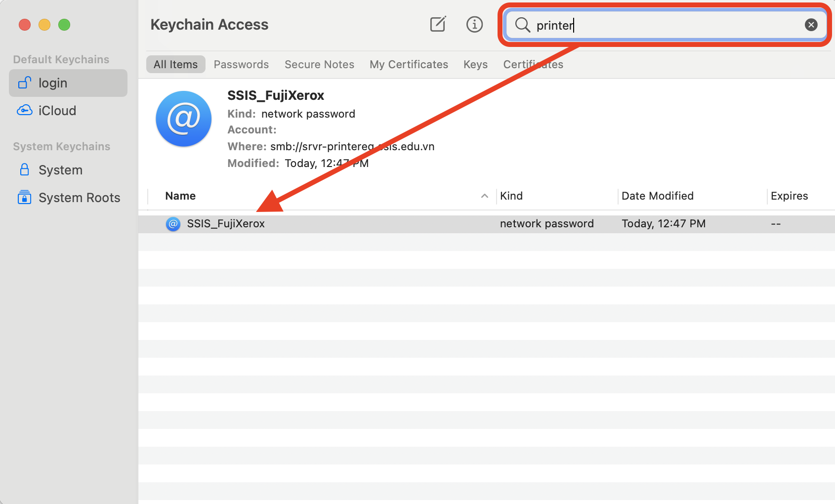Toggle sort order with Name column arrow
This screenshot has width=835, height=504.
(x=484, y=196)
